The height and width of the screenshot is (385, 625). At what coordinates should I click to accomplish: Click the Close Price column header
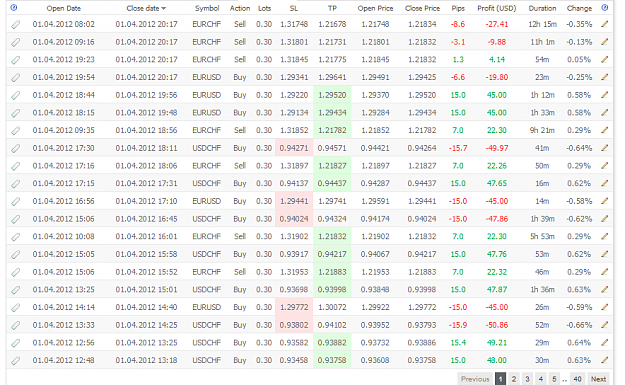422,8
